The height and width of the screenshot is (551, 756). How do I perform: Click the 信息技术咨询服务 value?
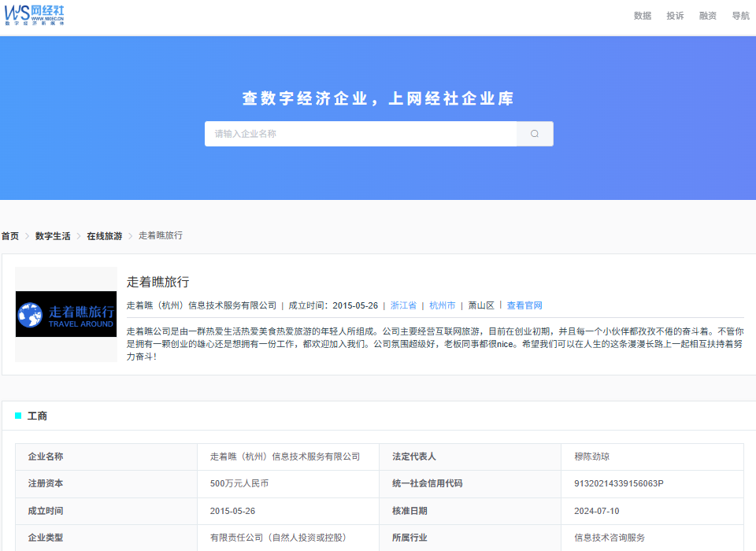tap(610, 538)
